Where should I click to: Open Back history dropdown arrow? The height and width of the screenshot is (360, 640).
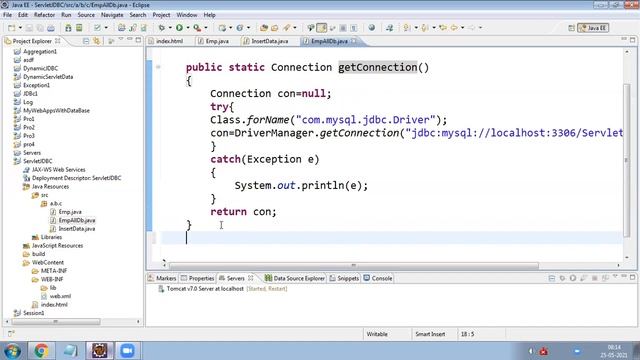[462, 28]
